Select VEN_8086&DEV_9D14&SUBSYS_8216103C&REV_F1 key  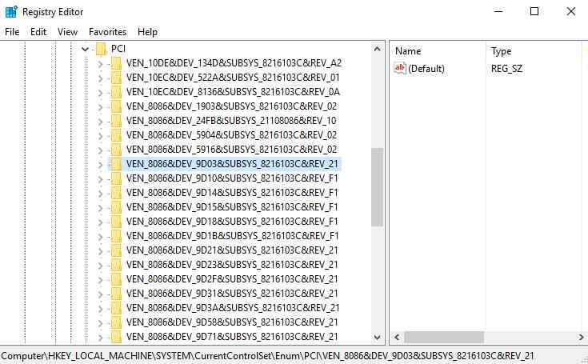[232, 193]
